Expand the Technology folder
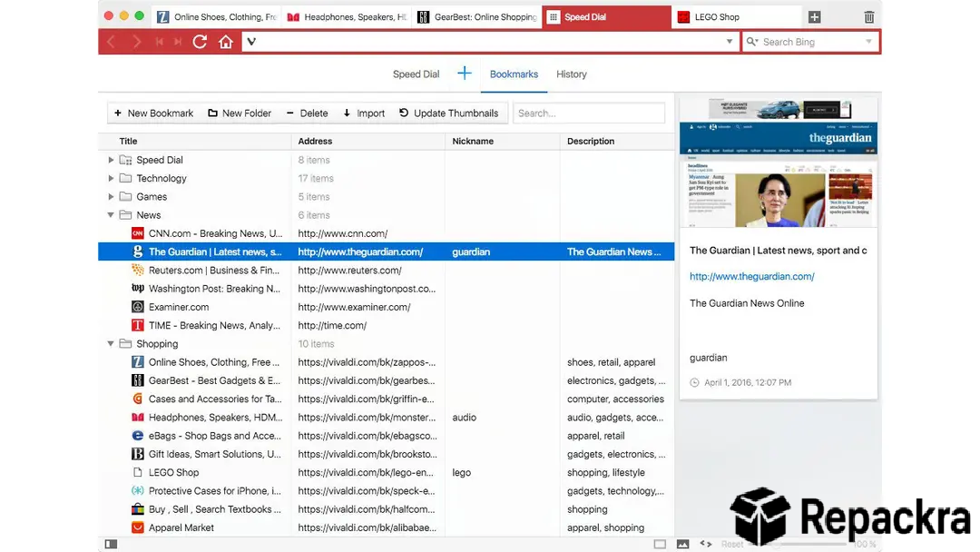 [111, 178]
